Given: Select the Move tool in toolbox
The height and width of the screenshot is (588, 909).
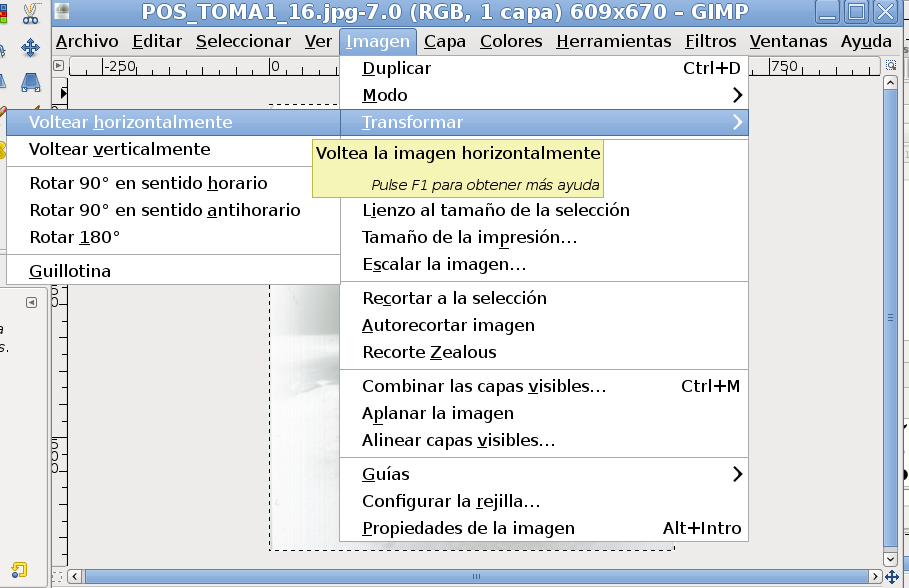Looking at the screenshot, I should (31, 48).
